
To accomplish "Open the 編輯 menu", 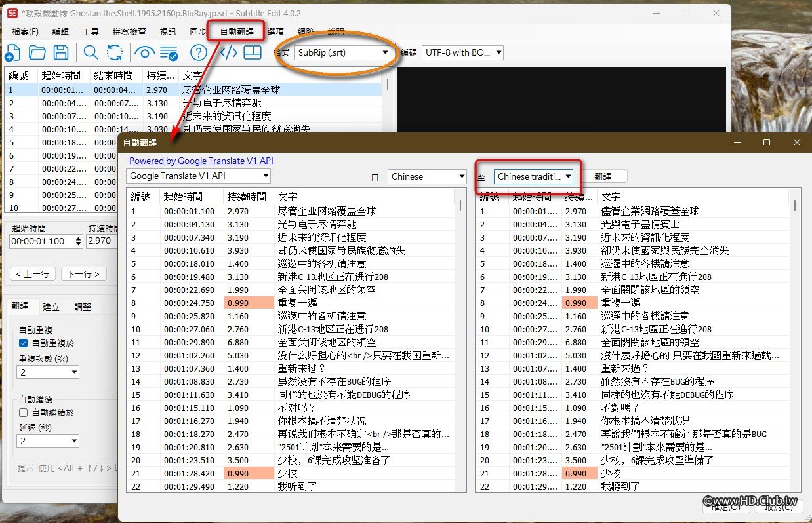I will coord(60,31).
